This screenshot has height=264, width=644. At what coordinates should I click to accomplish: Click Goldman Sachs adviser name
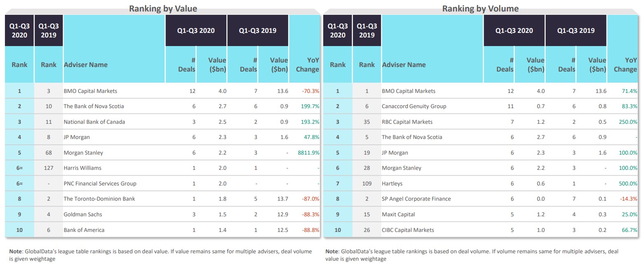(83, 214)
